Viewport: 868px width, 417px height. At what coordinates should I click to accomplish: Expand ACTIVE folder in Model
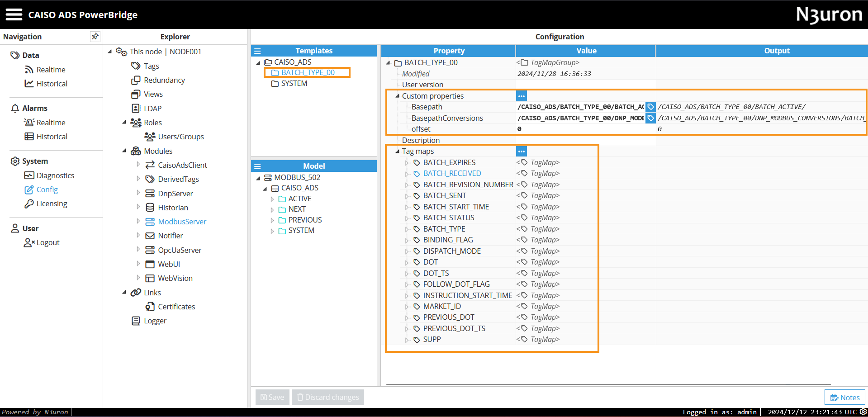click(272, 199)
